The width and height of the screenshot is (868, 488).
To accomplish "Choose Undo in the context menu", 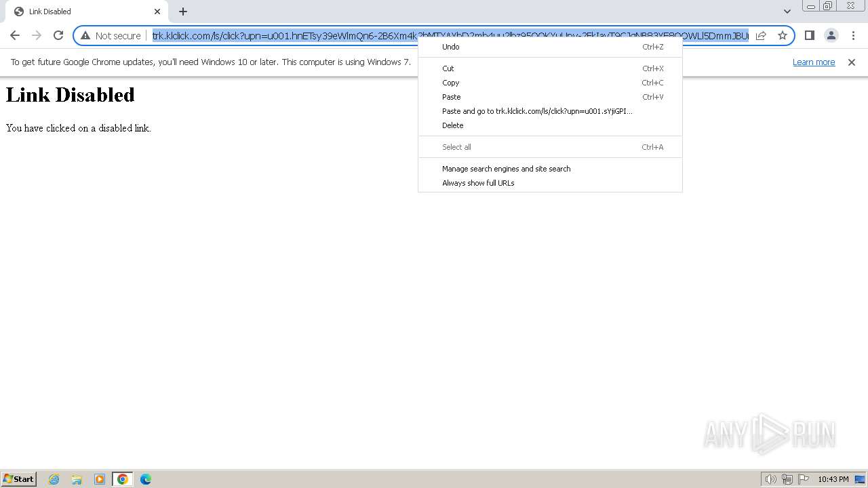I will (x=550, y=47).
